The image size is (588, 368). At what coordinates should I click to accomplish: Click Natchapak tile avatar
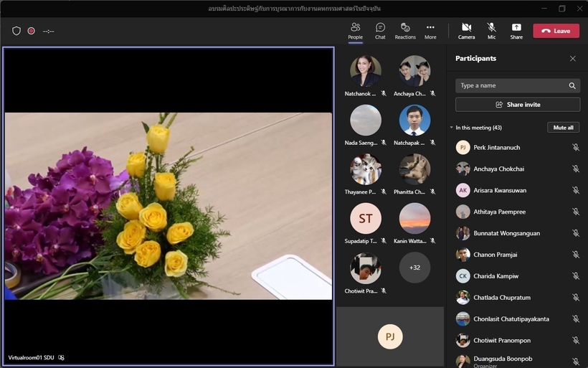414,120
